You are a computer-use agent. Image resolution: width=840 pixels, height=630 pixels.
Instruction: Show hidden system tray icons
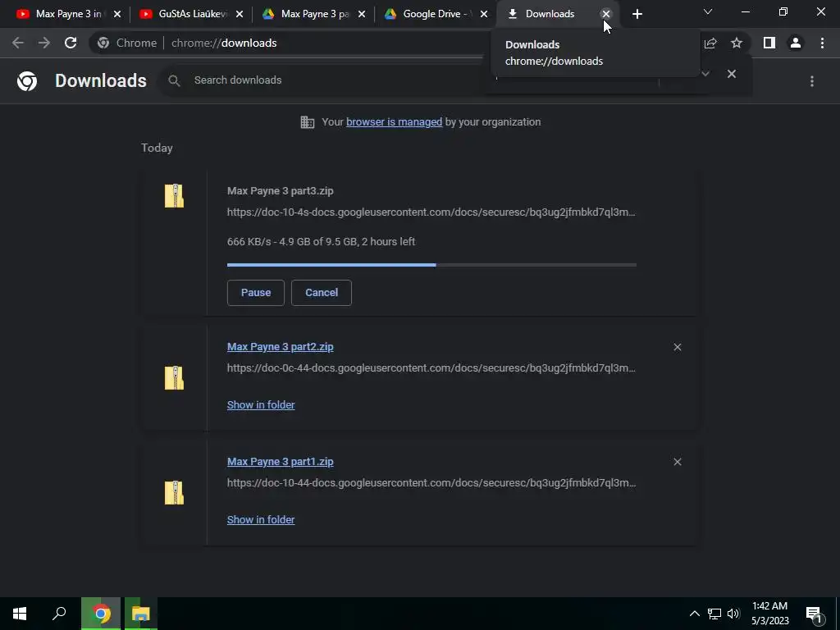coord(694,614)
